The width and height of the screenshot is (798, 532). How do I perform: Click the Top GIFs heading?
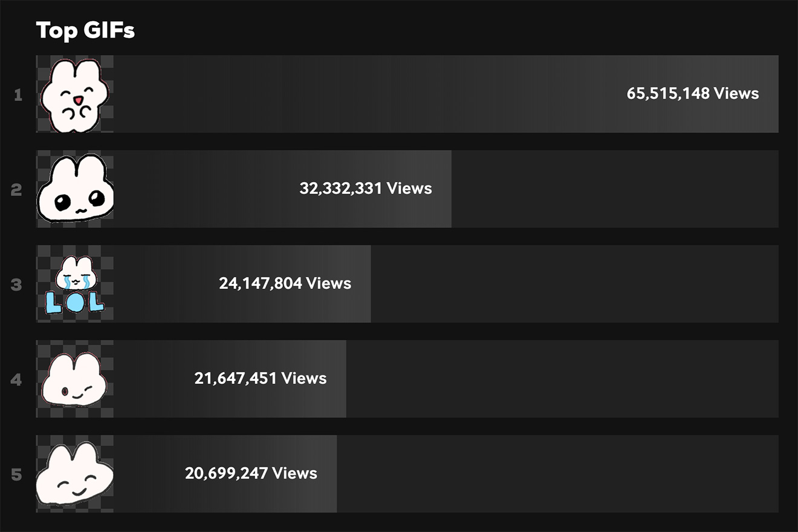[85, 30]
